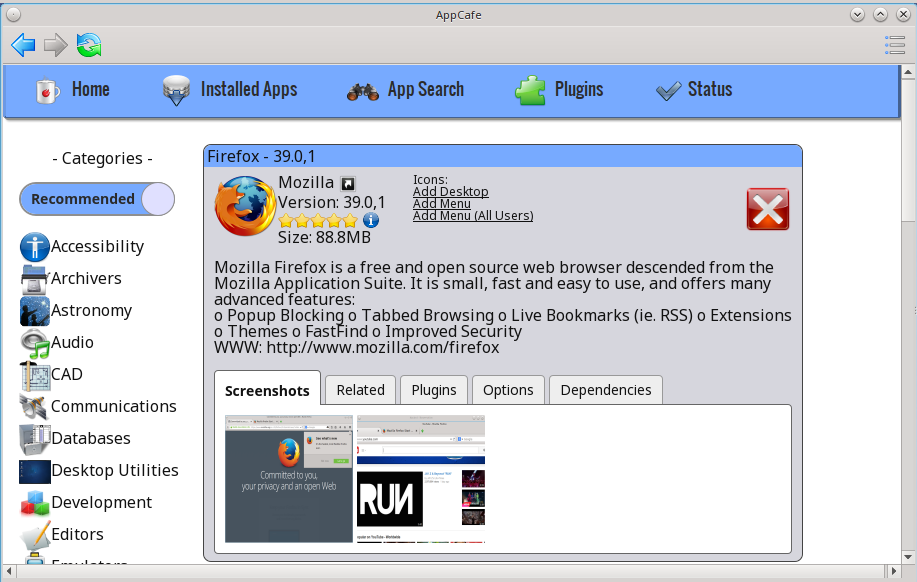Screen dimensions: 917x582
Task: Select the Development category label
Action: pyautogui.click(x=102, y=502)
